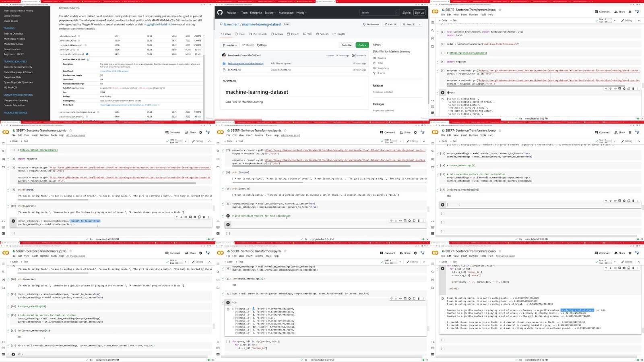Toggle info icon for all-MiniLM-L12-v2 model row

pyautogui.click(x=79, y=40)
